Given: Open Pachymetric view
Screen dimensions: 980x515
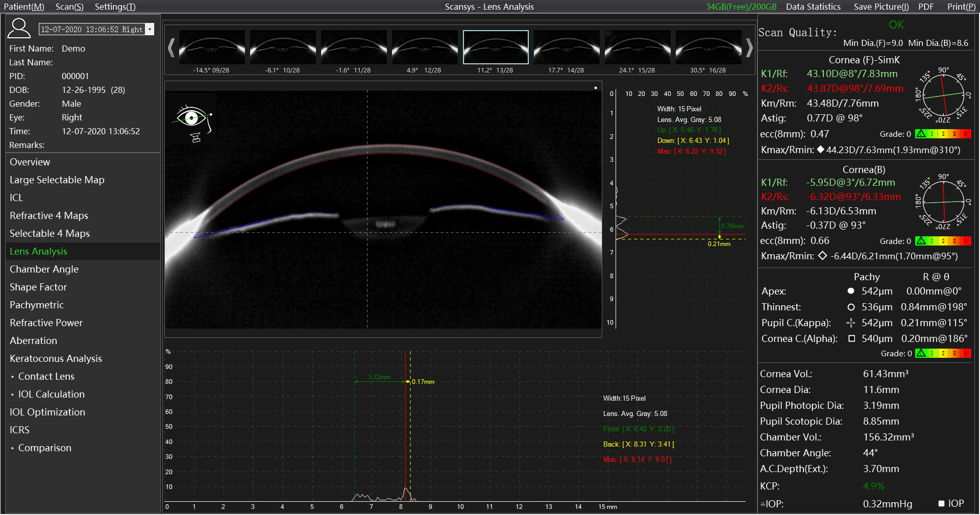Looking at the screenshot, I should [x=83, y=305].
